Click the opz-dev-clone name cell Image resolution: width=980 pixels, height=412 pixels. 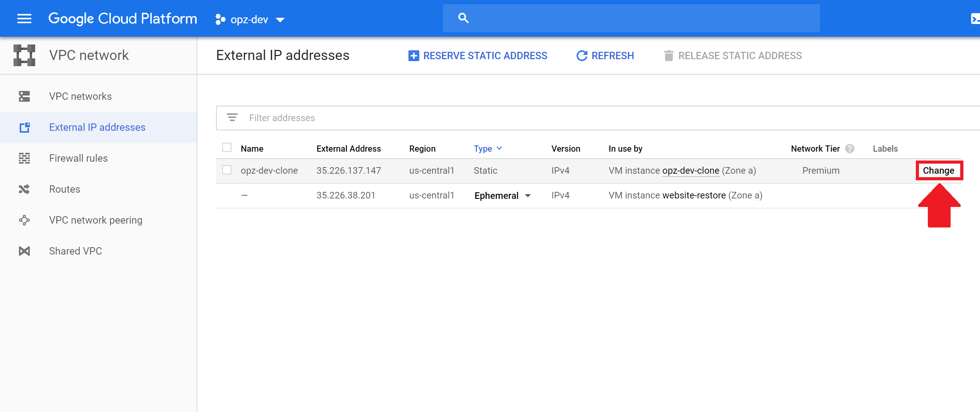(x=269, y=171)
